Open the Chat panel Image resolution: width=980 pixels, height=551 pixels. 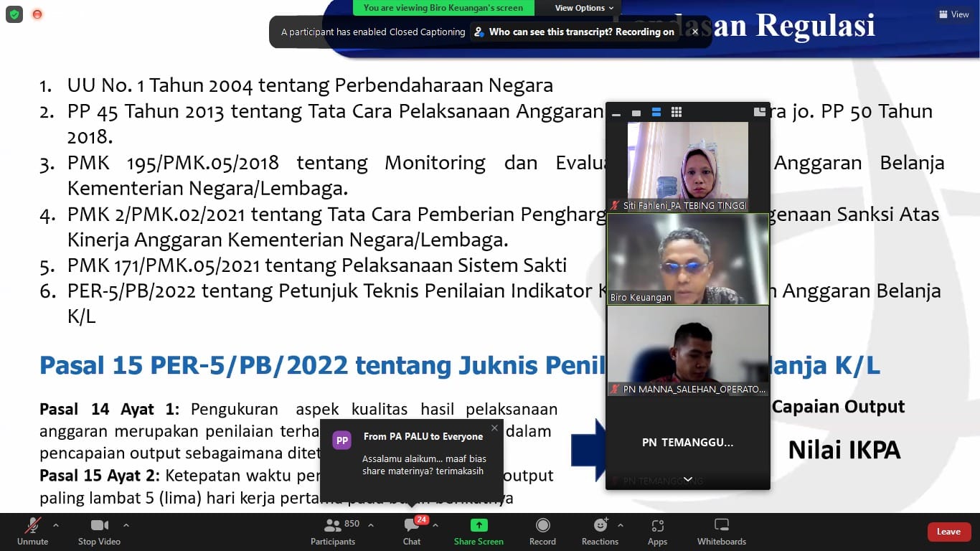[x=411, y=531]
